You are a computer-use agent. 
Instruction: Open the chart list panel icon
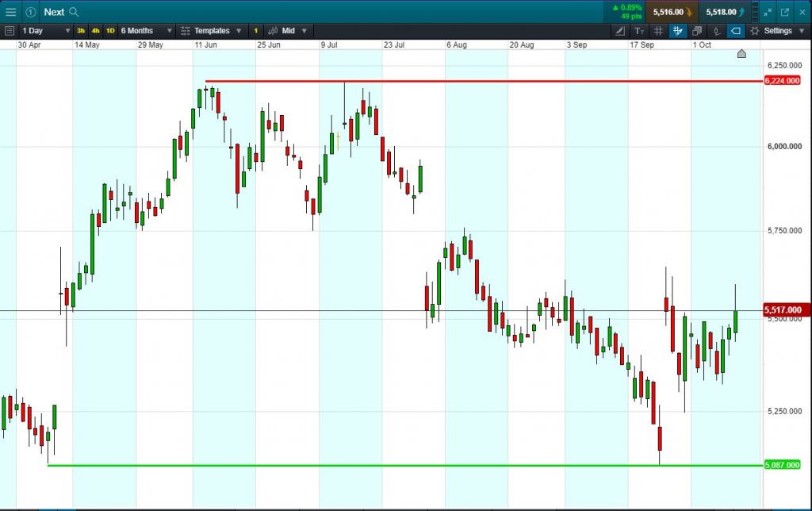click(x=9, y=31)
